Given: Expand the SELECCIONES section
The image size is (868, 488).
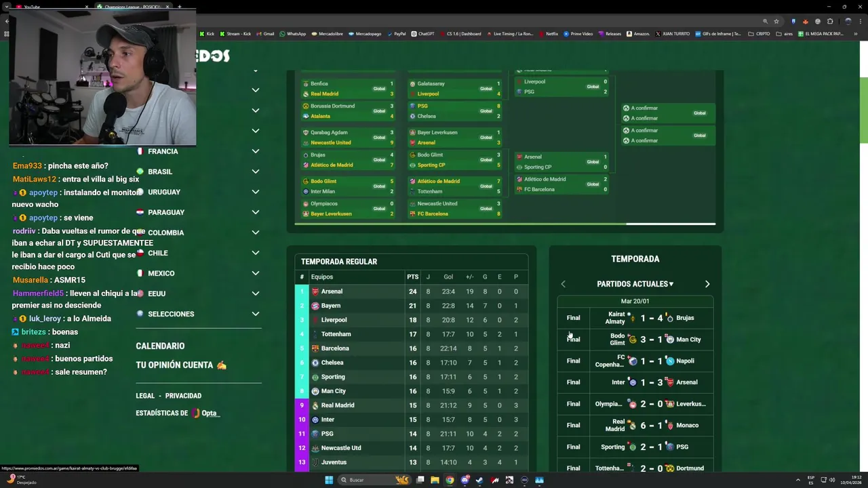Looking at the screenshot, I should click(256, 314).
